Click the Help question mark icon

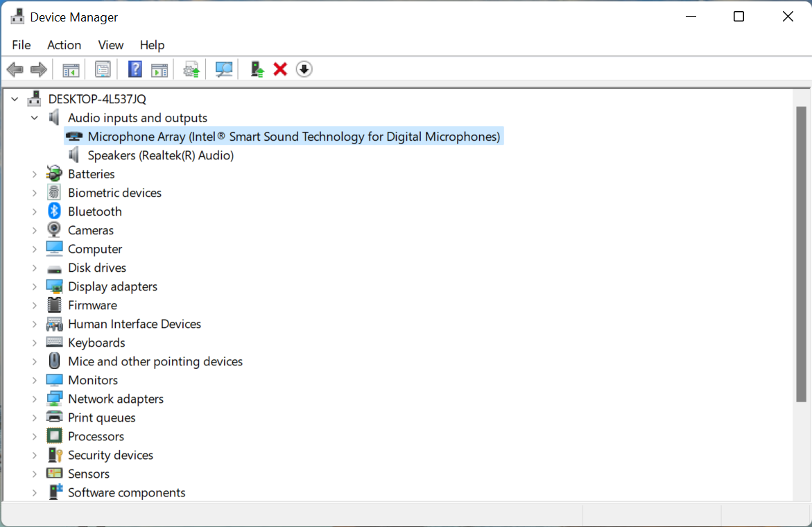(135, 69)
